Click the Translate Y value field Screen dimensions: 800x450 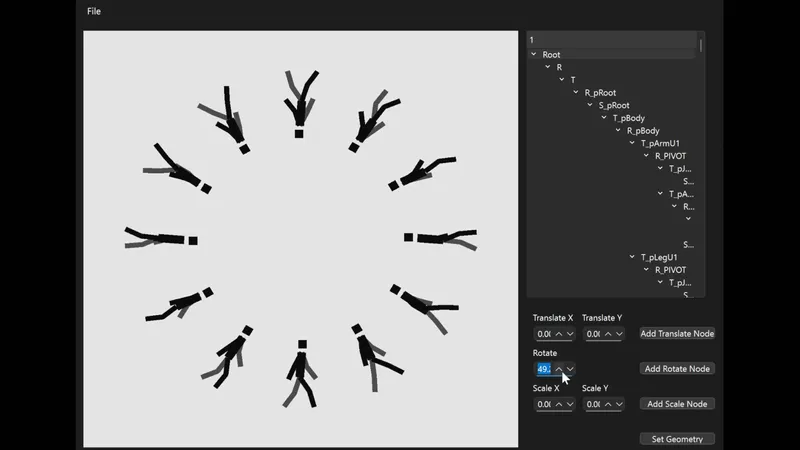(x=592, y=334)
